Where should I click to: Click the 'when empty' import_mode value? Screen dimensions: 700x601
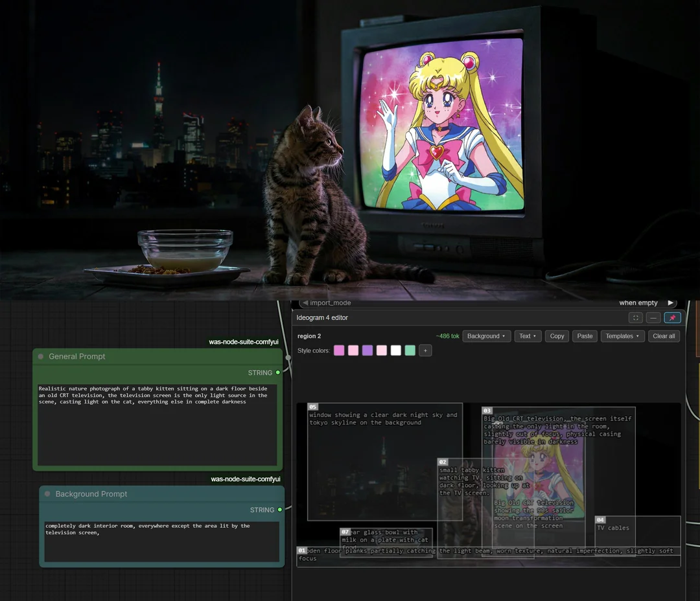[638, 303]
